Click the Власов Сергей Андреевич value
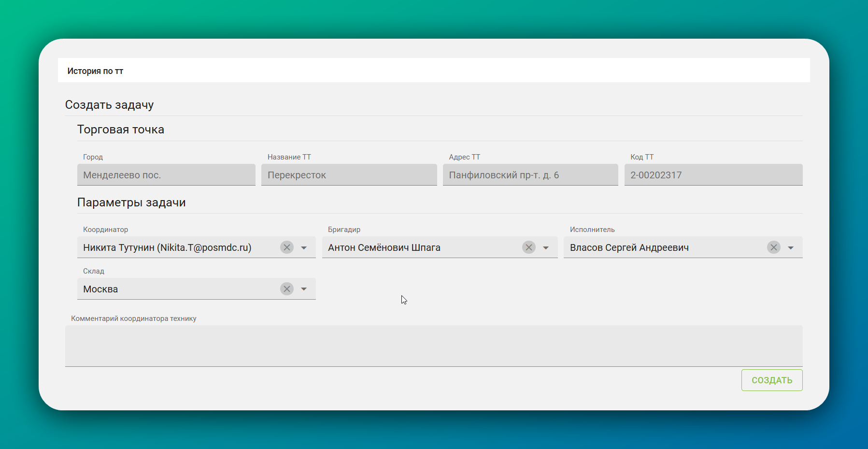The image size is (868, 449). coord(629,247)
